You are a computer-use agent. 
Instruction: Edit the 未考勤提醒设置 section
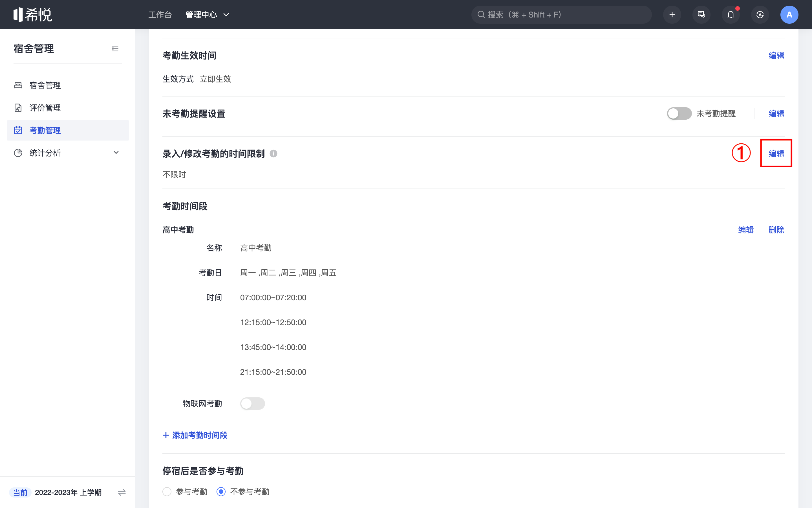pos(776,113)
